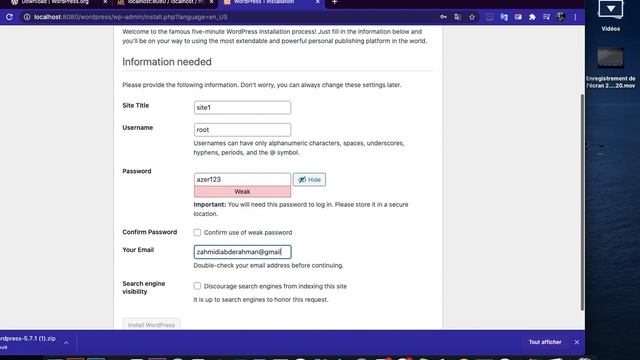Open the Chrome profile avatar
The width and height of the screenshot is (640, 360).
click(561, 17)
